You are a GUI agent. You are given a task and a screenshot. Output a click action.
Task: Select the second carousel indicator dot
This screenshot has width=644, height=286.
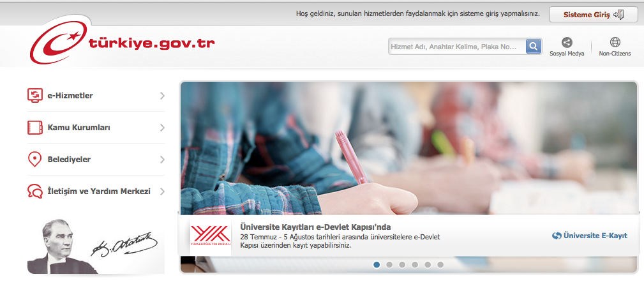[389, 264]
